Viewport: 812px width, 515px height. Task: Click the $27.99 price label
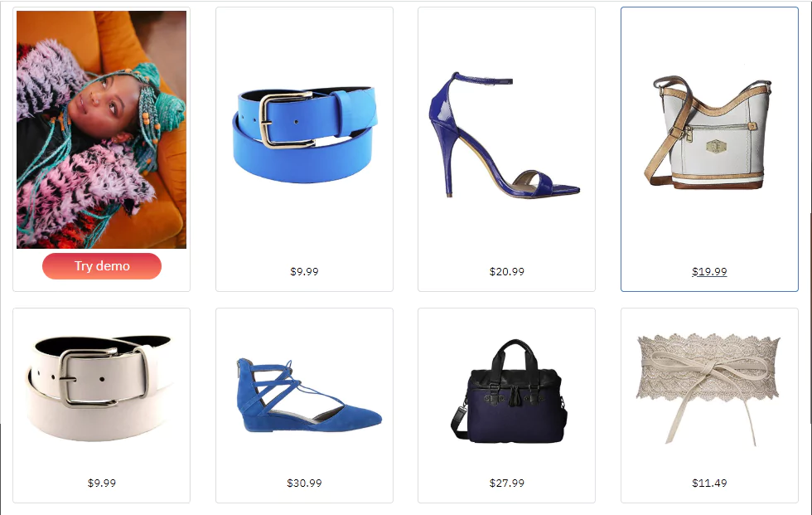[x=507, y=483]
